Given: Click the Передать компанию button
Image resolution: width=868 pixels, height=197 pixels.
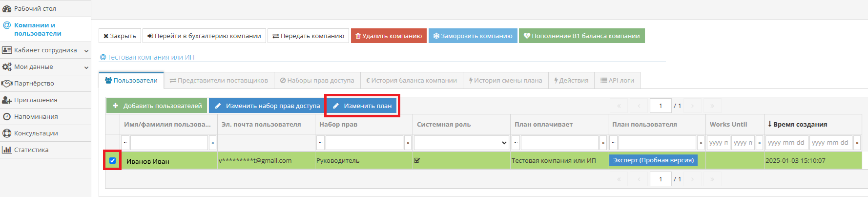Looking at the screenshot, I should coord(308,36).
